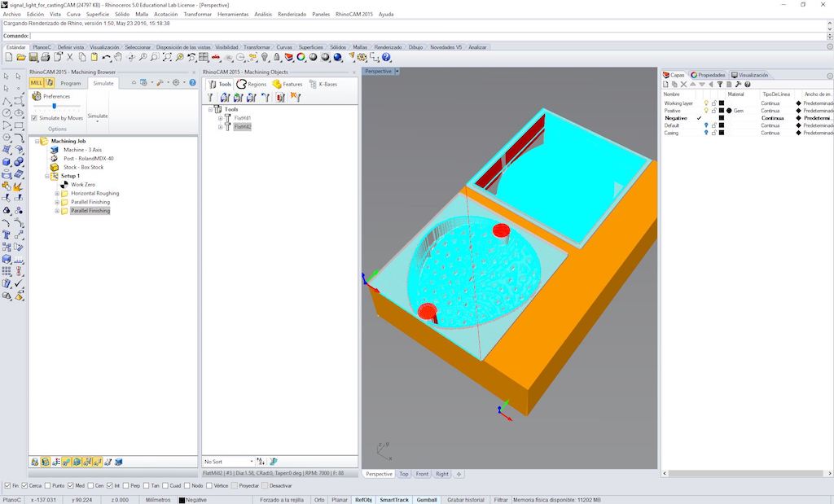Viewport: 834px width, 504px height.
Task: Click the Cut scissors icon
Action: [70, 57]
